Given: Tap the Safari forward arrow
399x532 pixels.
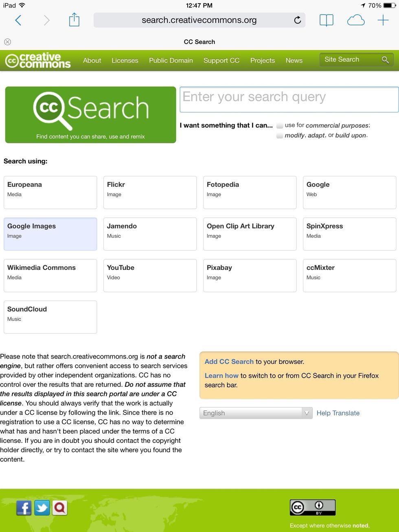Looking at the screenshot, I should pyautogui.click(x=47, y=20).
